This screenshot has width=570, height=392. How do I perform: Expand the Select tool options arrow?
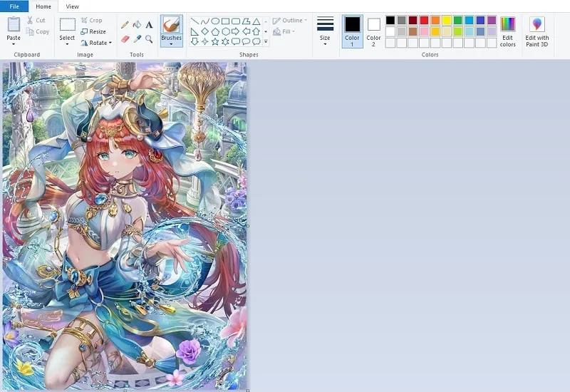coord(67,44)
